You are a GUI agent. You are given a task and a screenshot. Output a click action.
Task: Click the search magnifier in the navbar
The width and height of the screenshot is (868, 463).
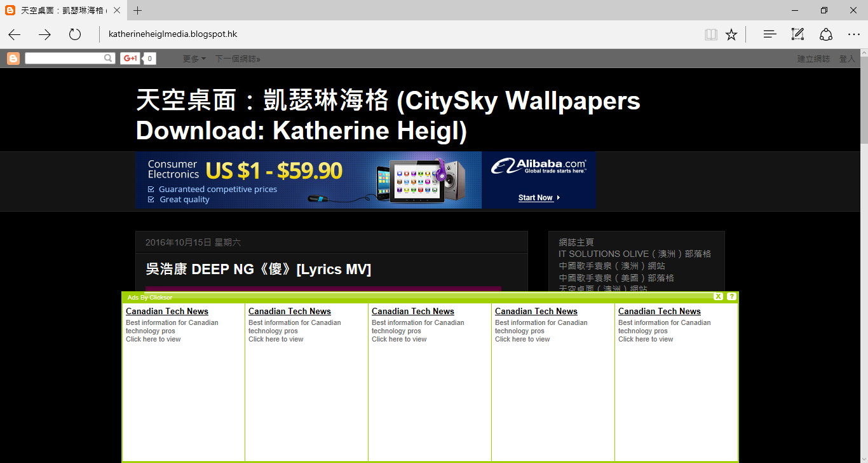(108, 58)
